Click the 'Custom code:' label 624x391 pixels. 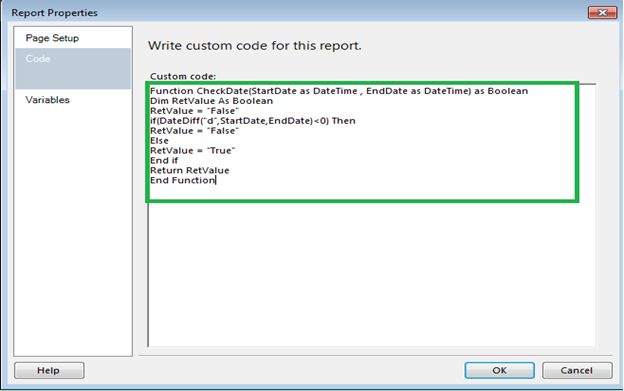click(183, 76)
